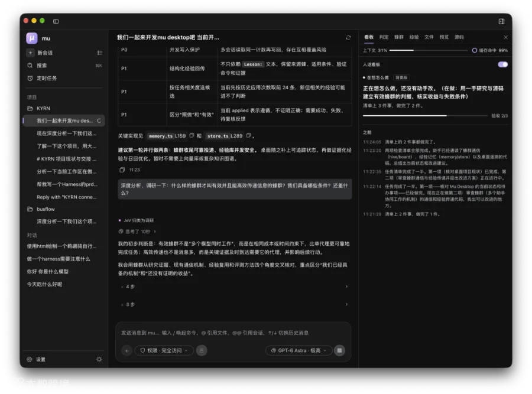
Task: Open the 权限 · 完全访问 dropdown
Action: 164,350
